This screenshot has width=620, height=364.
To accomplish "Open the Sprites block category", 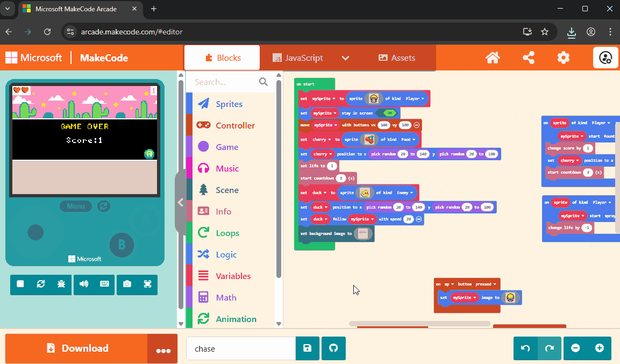I will (230, 104).
